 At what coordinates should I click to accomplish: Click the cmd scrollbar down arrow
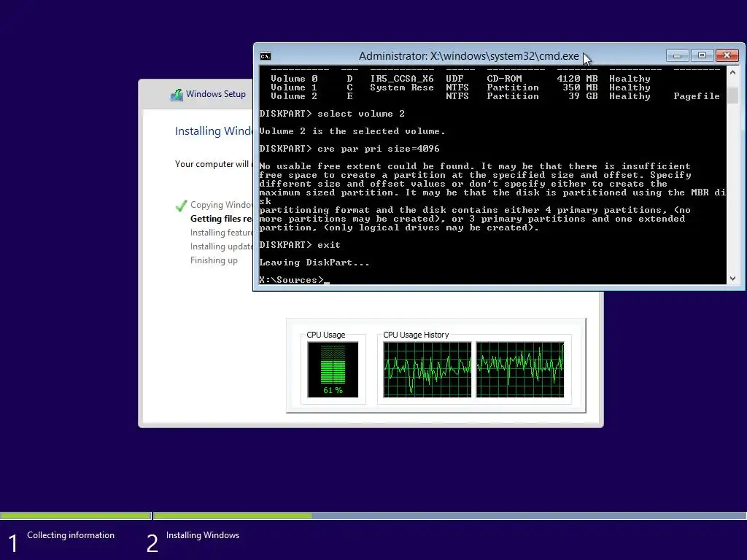732,279
